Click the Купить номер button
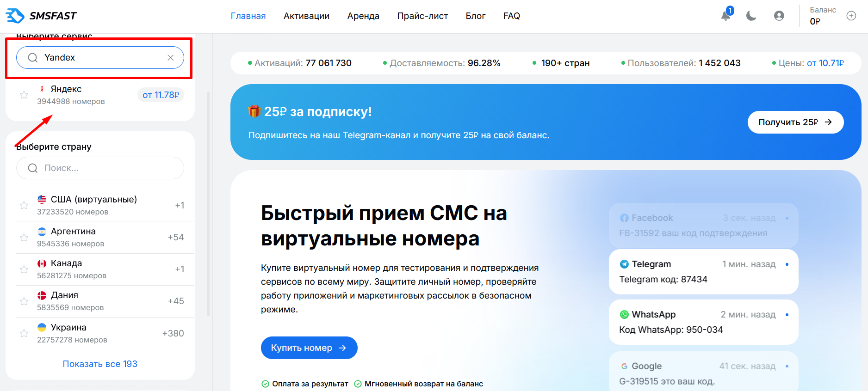The height and width of the screenshot is (391, 868). point(309,348)
